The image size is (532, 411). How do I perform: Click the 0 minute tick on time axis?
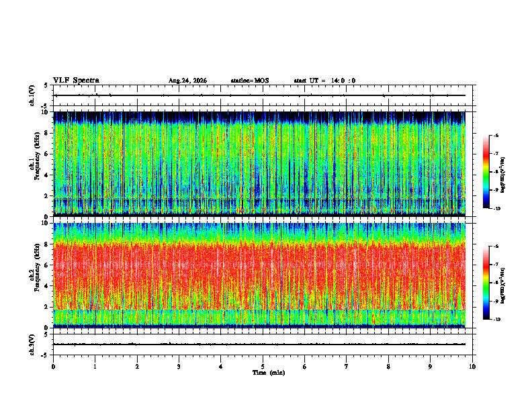[53, 367]
